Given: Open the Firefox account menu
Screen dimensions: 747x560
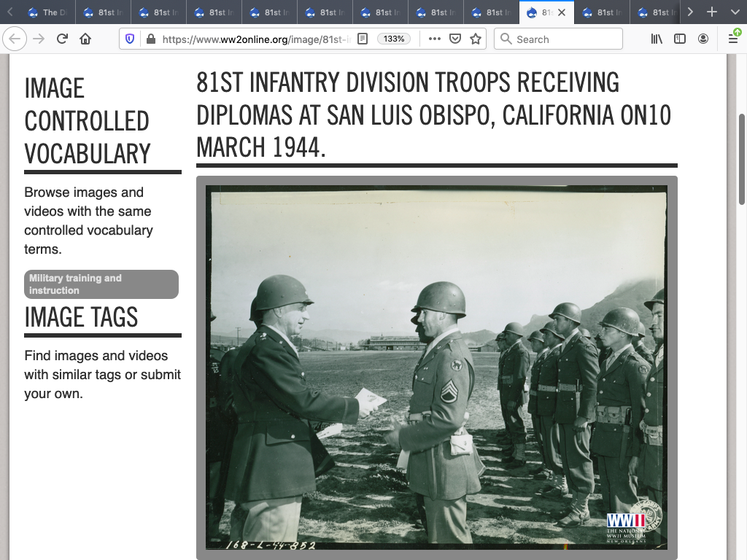Looking at the screenshot, I should pos(703,39).
